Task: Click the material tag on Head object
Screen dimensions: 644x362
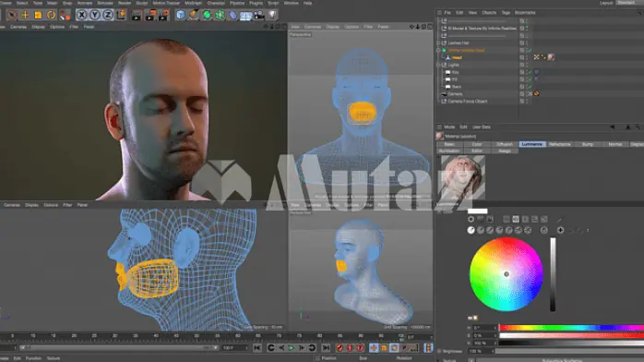Action: coord(551,57)
